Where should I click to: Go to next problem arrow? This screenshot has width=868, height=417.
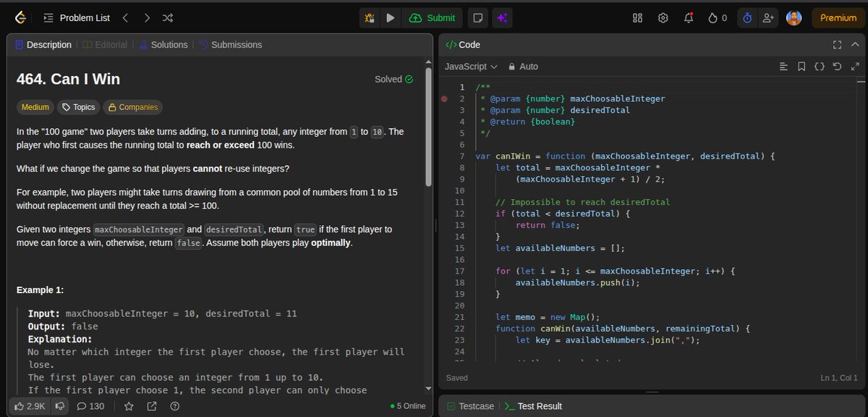coord(147,17)
